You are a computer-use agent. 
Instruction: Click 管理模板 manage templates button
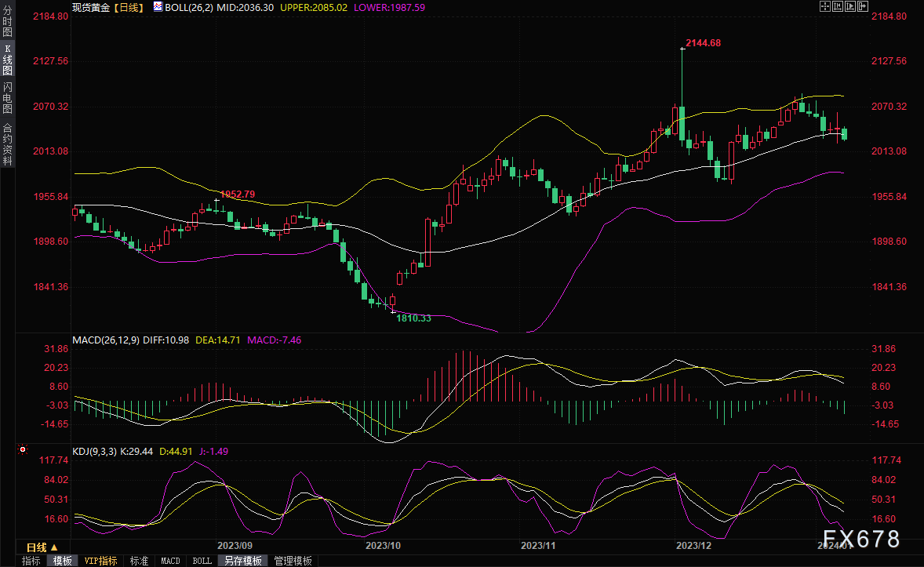pyautogui.click(x=293, y=561)
